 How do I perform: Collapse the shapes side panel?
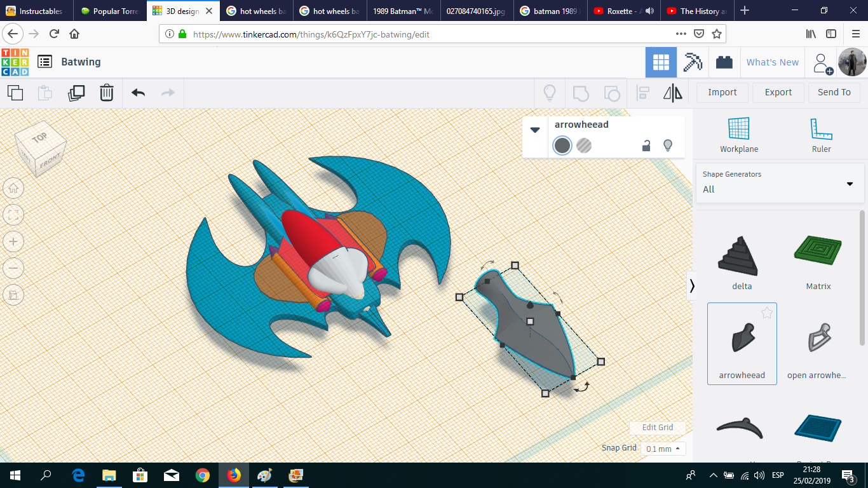pos(692,286)
